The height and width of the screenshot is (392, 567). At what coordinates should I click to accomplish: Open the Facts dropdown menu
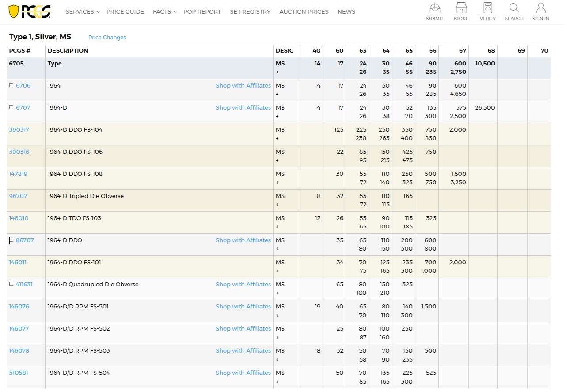(165, 12)
